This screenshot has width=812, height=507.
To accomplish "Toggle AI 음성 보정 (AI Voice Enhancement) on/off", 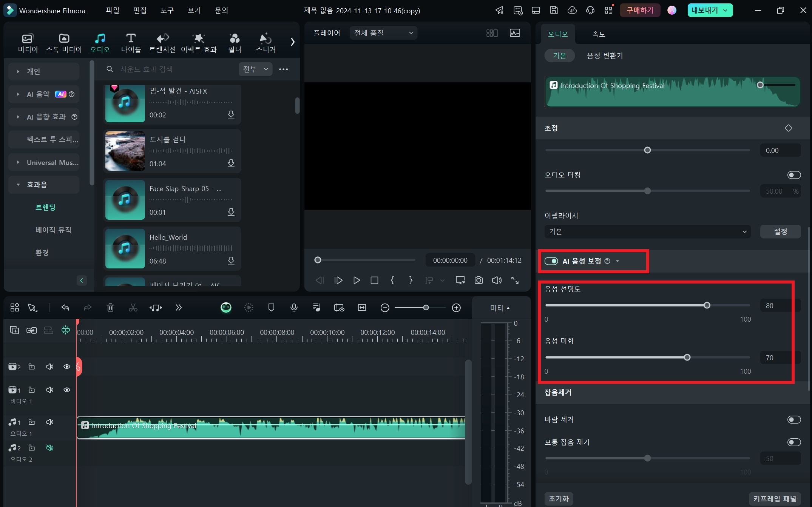I will pos(551,261).
